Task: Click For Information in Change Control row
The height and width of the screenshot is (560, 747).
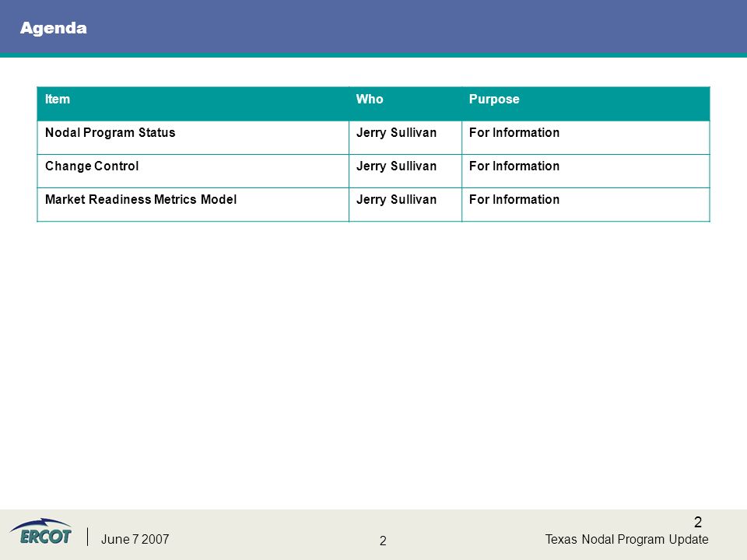Action: (x=514, y=166)
